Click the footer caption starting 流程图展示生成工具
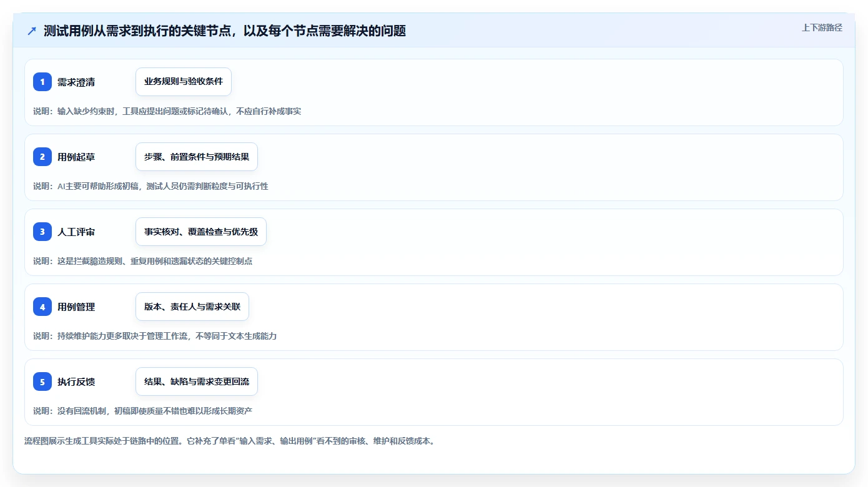Image resolution: width=868 pixels, height=487 pixels. click(229, 441)
